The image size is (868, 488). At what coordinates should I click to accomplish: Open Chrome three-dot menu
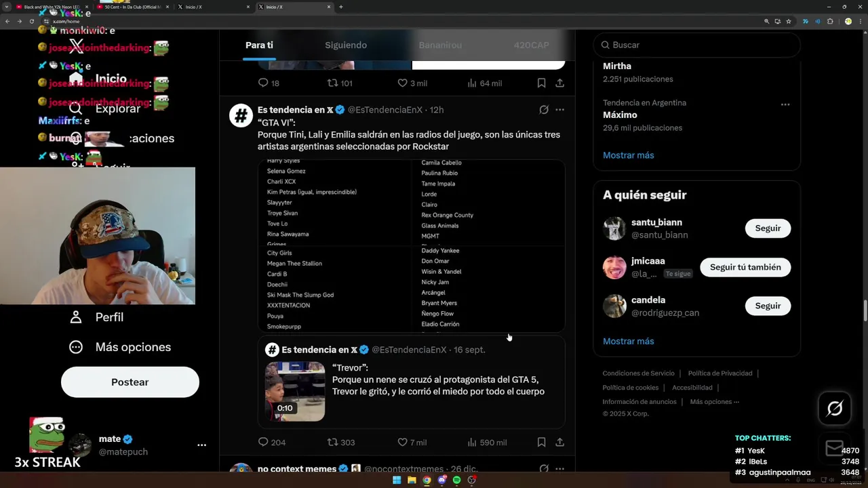tap(859, 21)
